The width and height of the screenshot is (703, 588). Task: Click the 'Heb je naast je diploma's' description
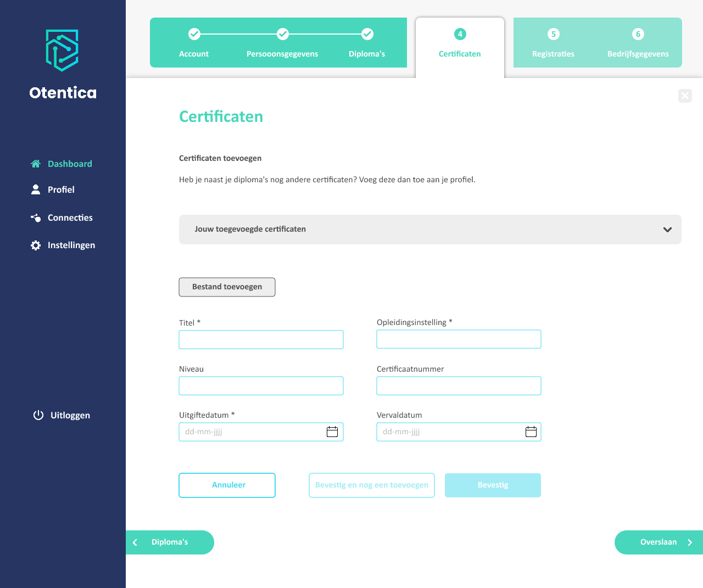coord(327,180)
